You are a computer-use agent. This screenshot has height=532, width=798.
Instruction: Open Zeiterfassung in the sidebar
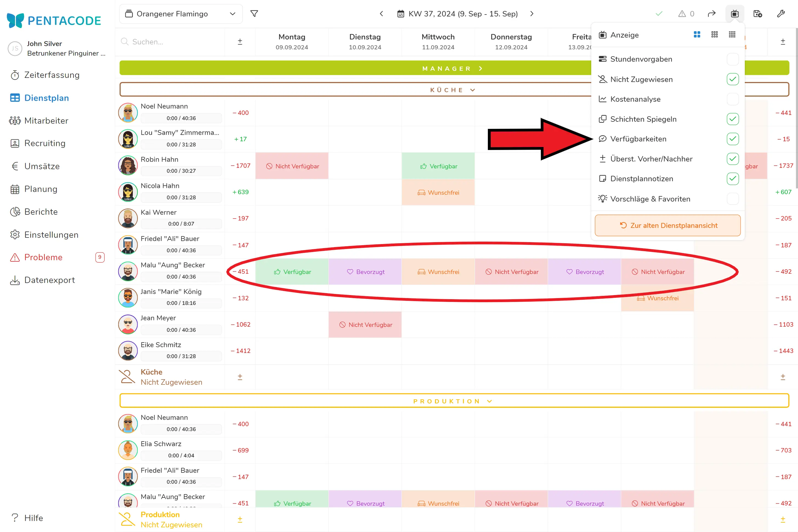pos(52,75)
